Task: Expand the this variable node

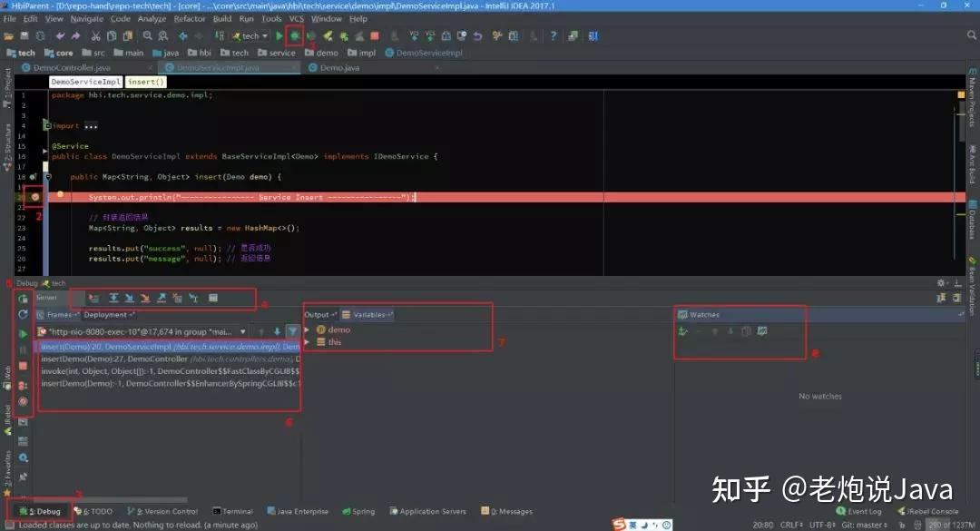Action: (307, 342)
